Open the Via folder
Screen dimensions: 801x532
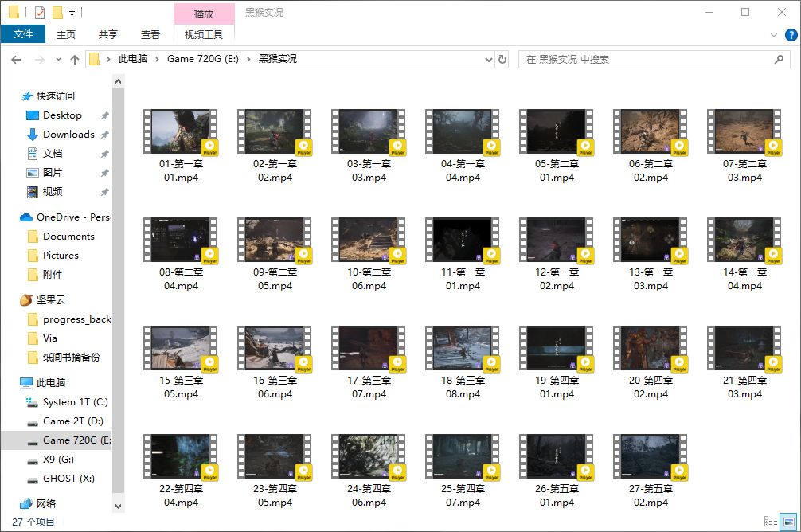(49, 338)
